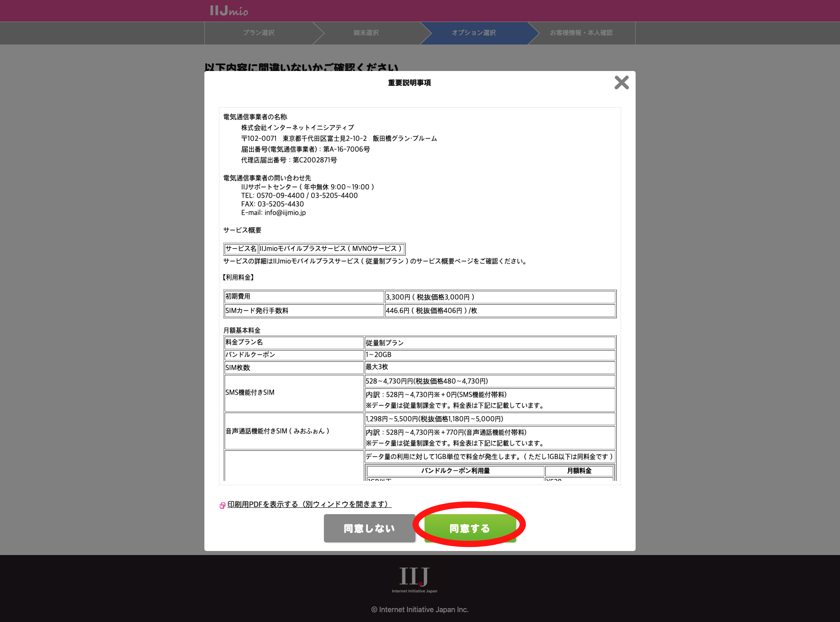Viewport: 840px width, 622px height.
Task: Click the 1,298円~5,500円 price cell
Action: click(490, 419)
